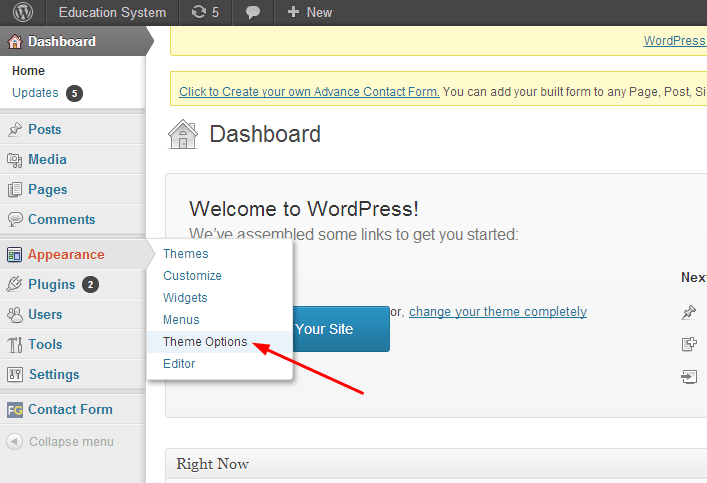Open the New content menu
Screen dimensions: 707x483
point(310,12)
